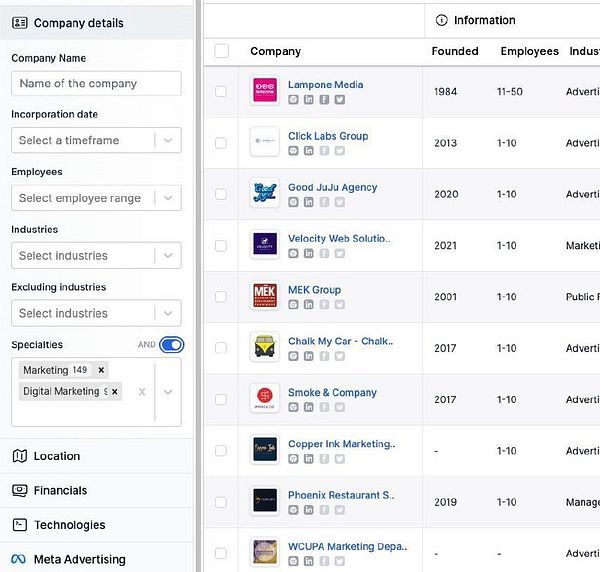Sort by the Company column header
600x572 pixels.
(x=276, y=51)
